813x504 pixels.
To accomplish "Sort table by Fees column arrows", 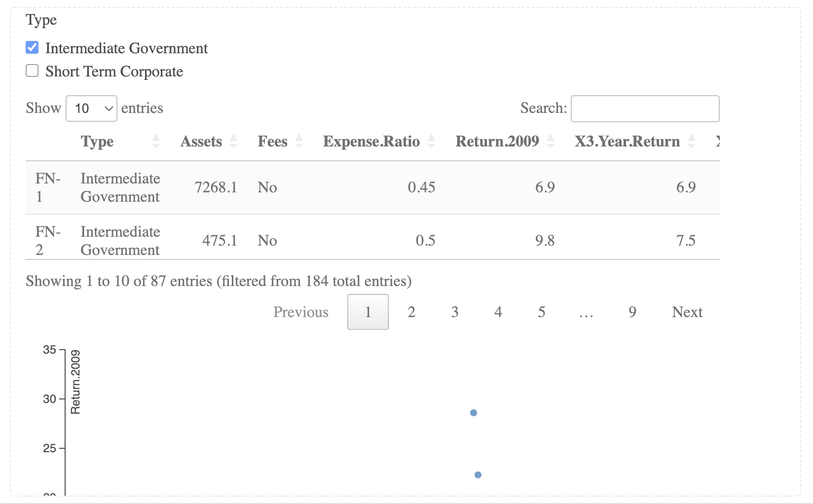I will (298, 142).
